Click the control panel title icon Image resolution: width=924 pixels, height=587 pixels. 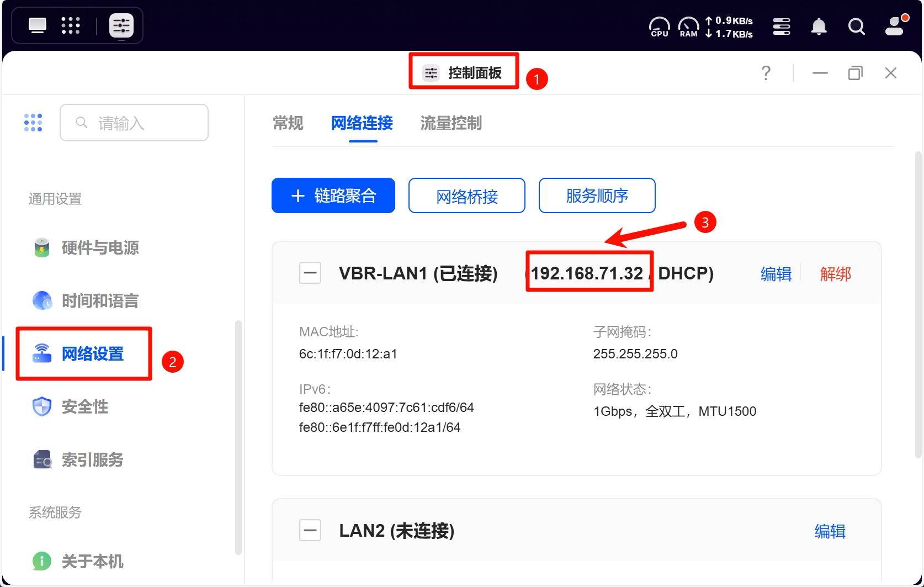(431, 72)
